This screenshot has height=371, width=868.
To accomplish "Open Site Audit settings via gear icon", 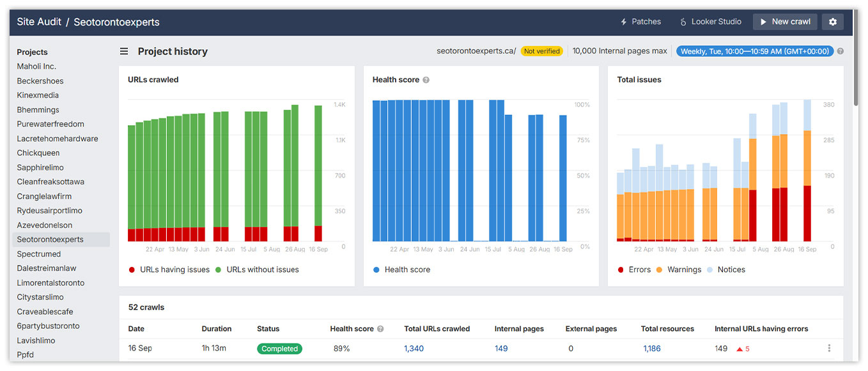I will 832,21.
